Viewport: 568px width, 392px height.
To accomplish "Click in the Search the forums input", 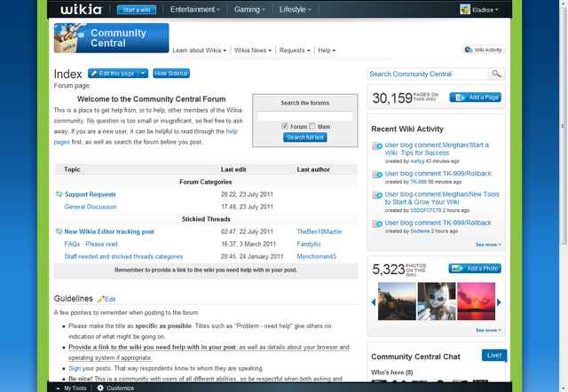I will [x=305, y=116].
